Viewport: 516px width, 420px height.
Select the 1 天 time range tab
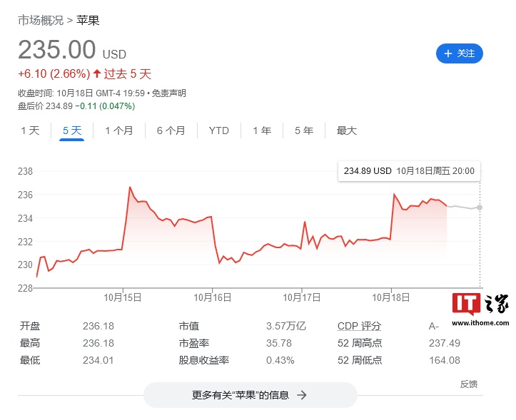pyautogui.click(x=30, y=130)
